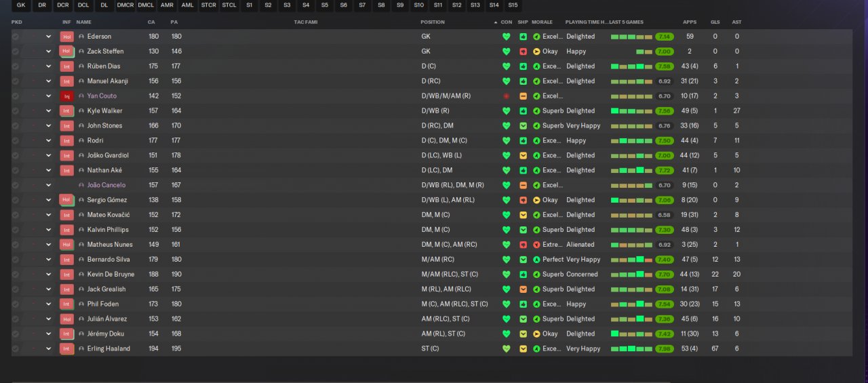The image size is (868, 383).
Task: Click Zack Steffen's Okay morale icon
Action: pyautogui.click(x=536, y=52)
